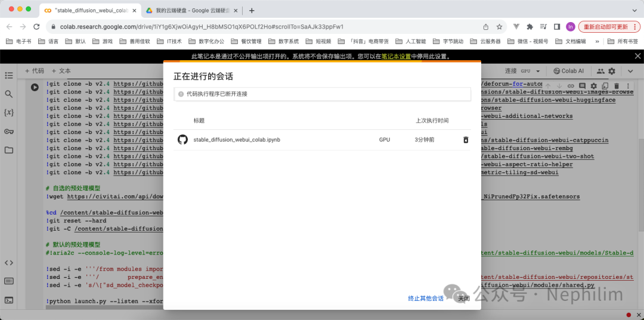Open the tab search chevron in title bar
644x320 pixels.
point(634,10)
